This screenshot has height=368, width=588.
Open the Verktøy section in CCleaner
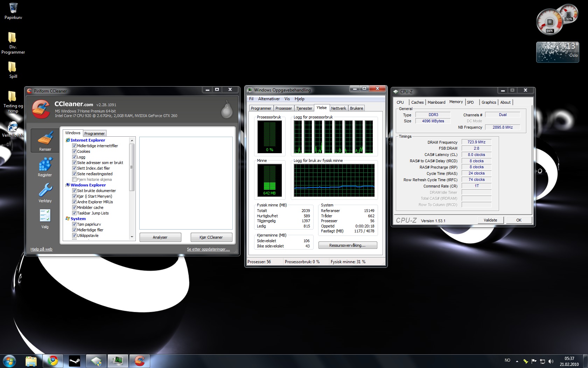pyautogui.click(x=45, y=193)
